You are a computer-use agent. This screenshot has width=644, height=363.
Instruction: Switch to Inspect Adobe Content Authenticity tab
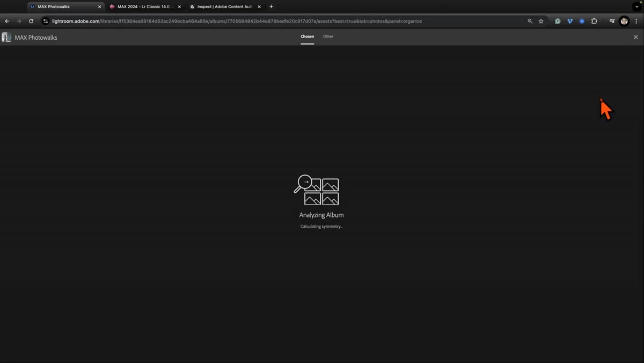click(x=225, y=6)
